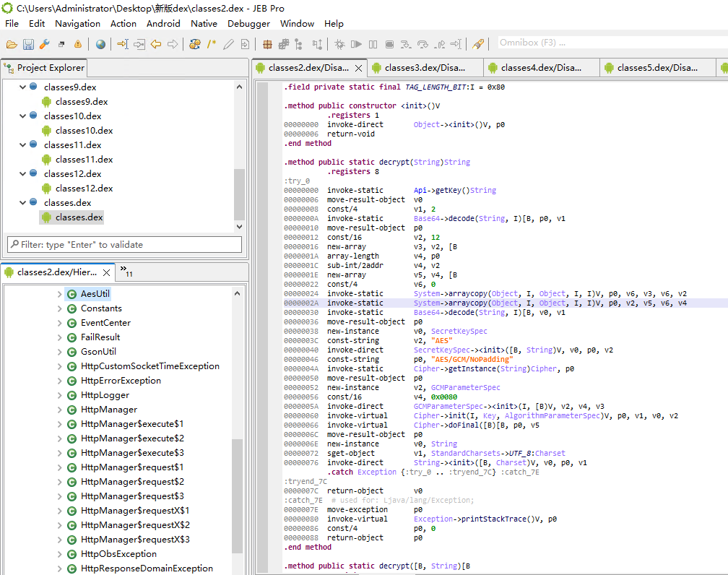Click the wrench icon in toolbar
Viewport: 728px width, 575px height.
pyautogui.click(x=45, y=44)
